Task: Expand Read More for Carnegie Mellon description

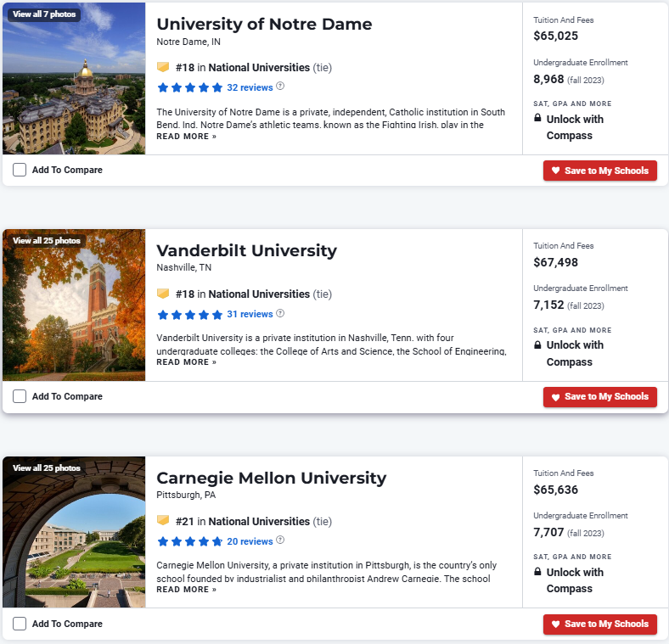Action: point(186,589)
